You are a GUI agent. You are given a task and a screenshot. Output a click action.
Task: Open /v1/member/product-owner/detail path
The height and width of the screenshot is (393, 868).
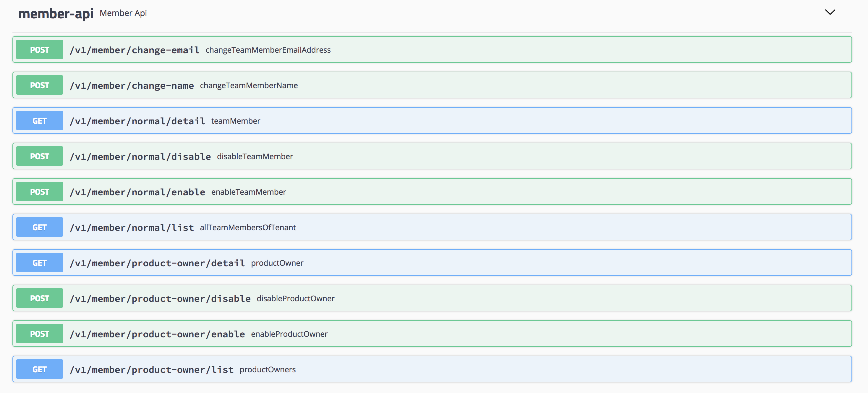coord(157,263)
